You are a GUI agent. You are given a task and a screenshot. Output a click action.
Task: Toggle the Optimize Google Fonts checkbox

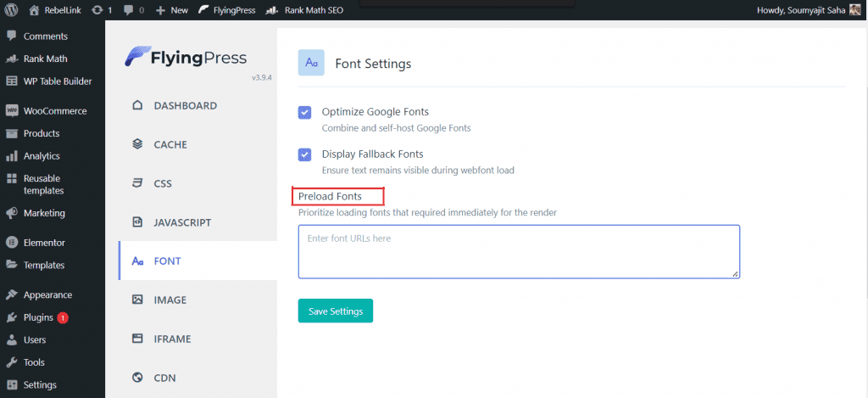pos(305,112)
